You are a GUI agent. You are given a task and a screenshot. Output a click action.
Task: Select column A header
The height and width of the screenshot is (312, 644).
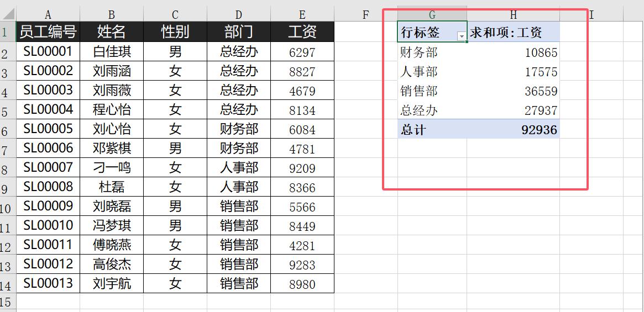tap(48, 15)
